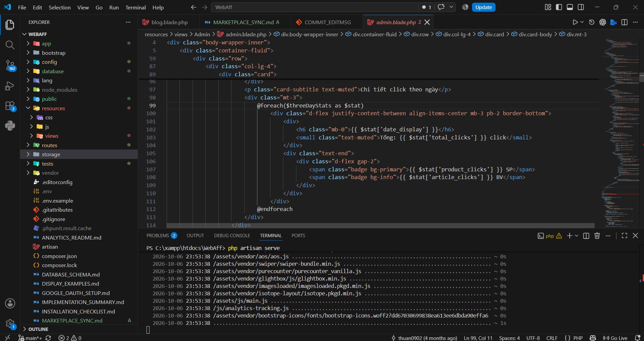Open notifications bell in status bar
The height and width of the screenshot is (341, 644).
(x=637, y=338)
